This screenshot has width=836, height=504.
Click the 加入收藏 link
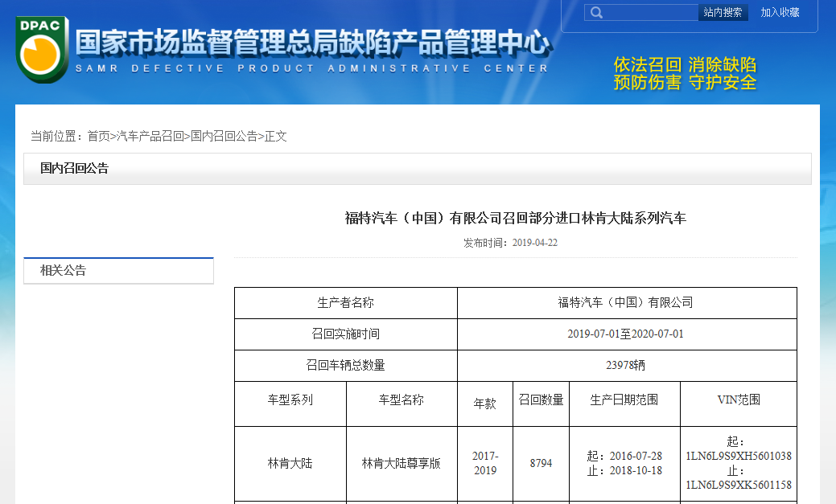coord(780,12)
